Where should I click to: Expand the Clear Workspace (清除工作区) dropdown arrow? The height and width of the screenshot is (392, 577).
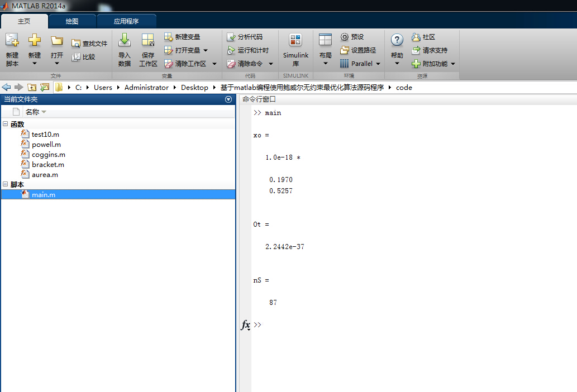pyautogui.click(x=214, y=64)
